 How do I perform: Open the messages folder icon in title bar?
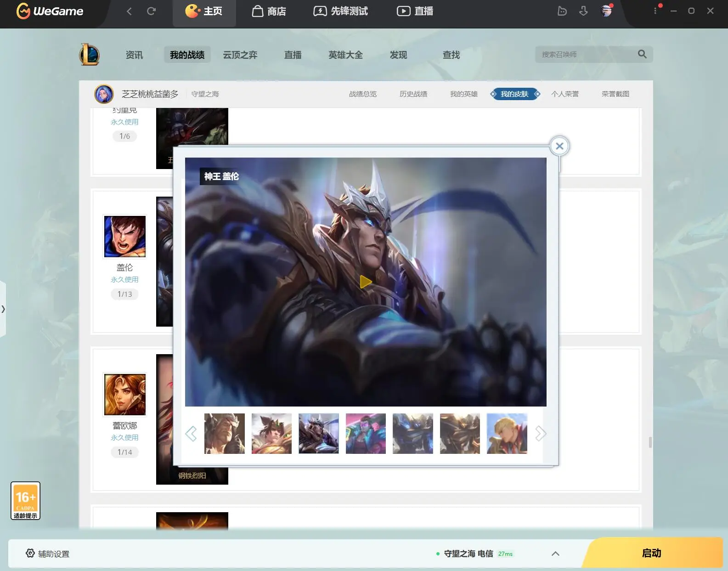click(x=562, y=11)
